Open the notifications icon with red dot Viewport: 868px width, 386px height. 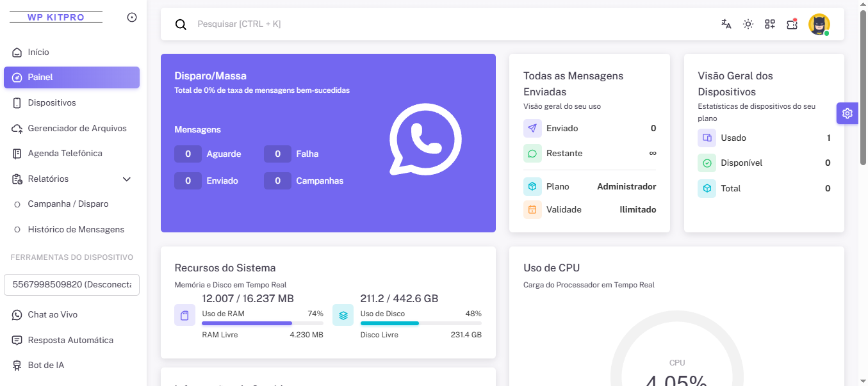(792, 24)
